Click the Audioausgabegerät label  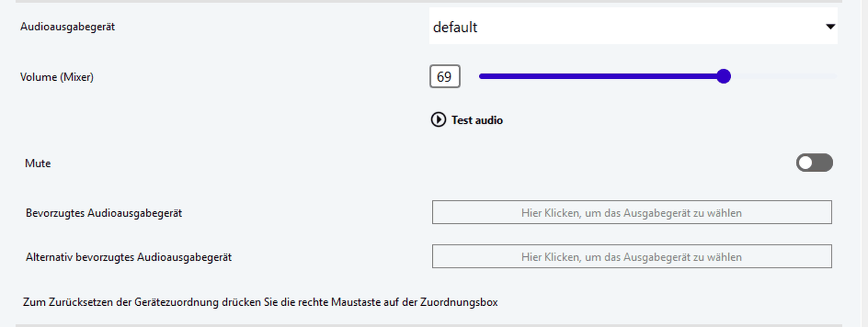pos(67,27)
